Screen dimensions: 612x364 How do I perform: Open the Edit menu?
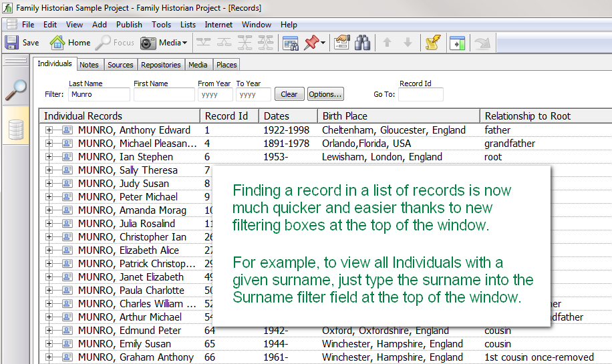point(50,25)
